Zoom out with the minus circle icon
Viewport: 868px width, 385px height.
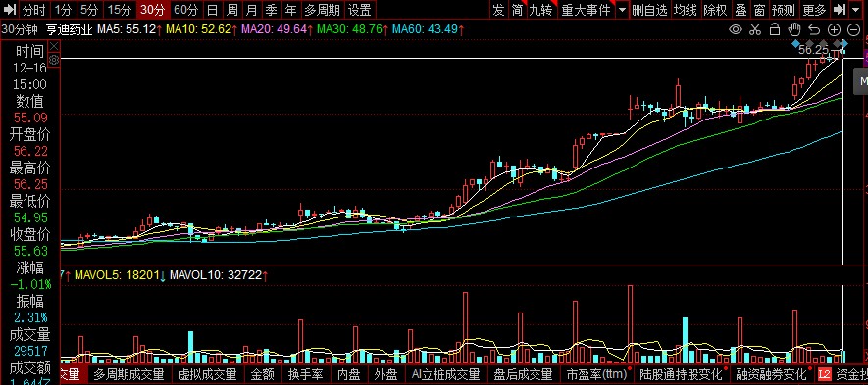coord(853,29)
